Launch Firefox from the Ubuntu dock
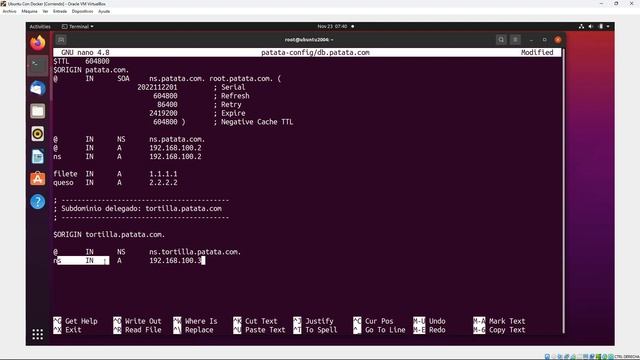This screenshot has width=640, height=360. [x=38, y=43]
